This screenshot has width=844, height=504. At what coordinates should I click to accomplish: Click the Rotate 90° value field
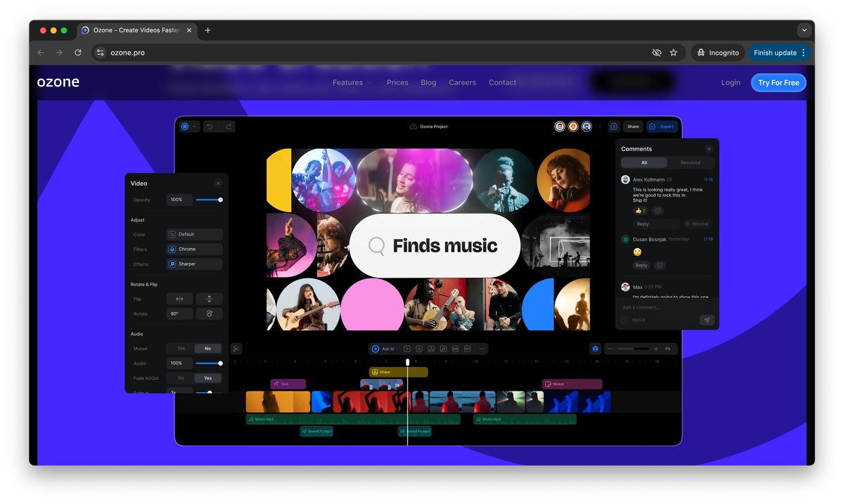[x=179, y=314]
